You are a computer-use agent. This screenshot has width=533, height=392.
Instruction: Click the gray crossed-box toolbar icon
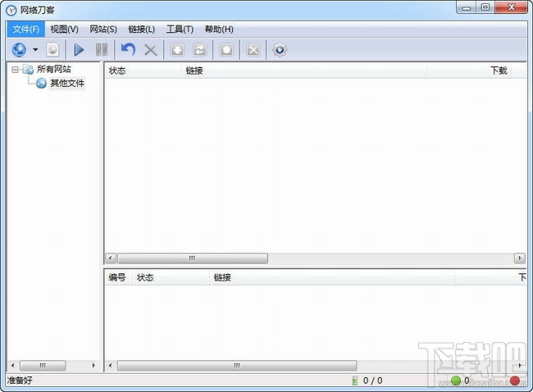tap(253, 50)
